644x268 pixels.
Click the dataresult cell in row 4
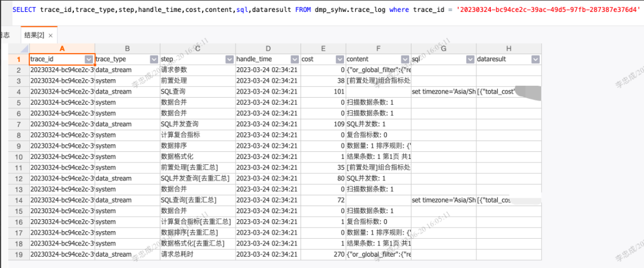pyautogui.click(x=509, y=92)
